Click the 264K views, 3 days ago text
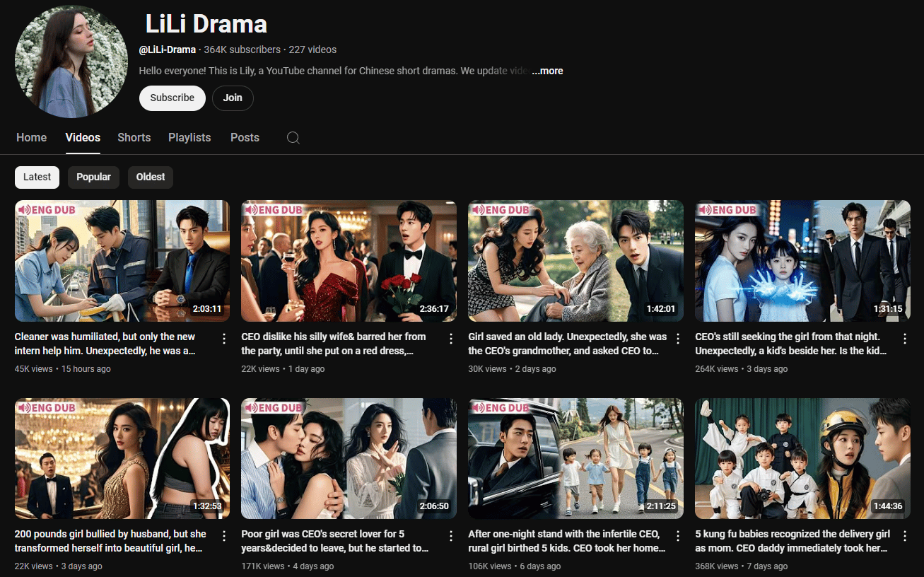Image resolution: width=924 pixels, height=577 pixels. 741,369
